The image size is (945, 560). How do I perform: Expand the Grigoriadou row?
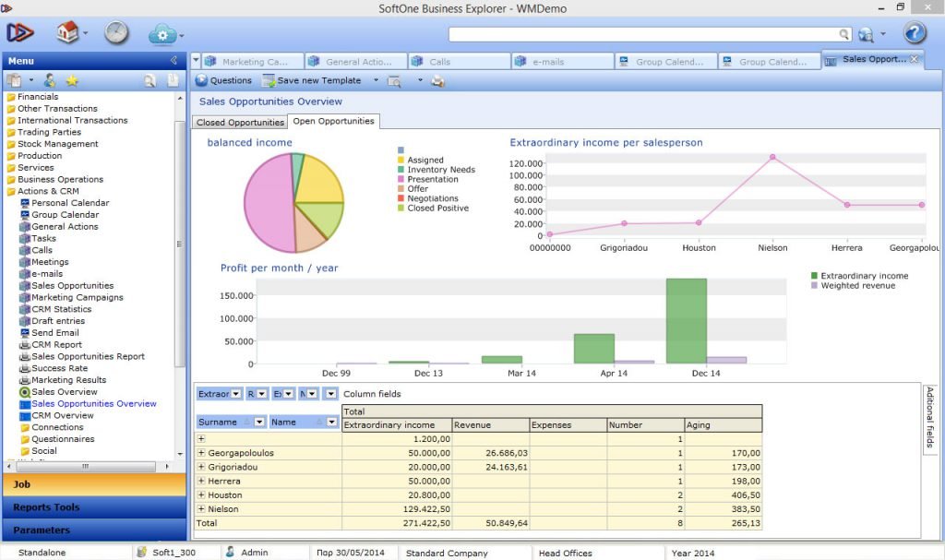[x=201, y=467]
